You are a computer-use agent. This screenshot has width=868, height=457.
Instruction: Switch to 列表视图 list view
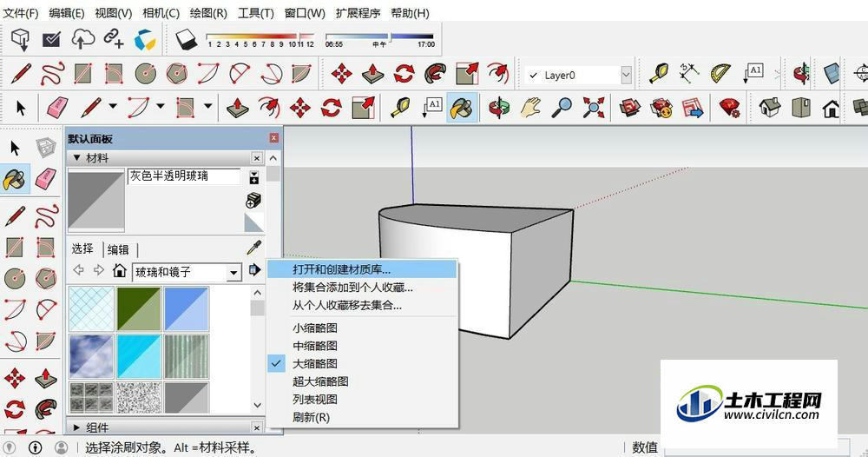coord(315,399)
